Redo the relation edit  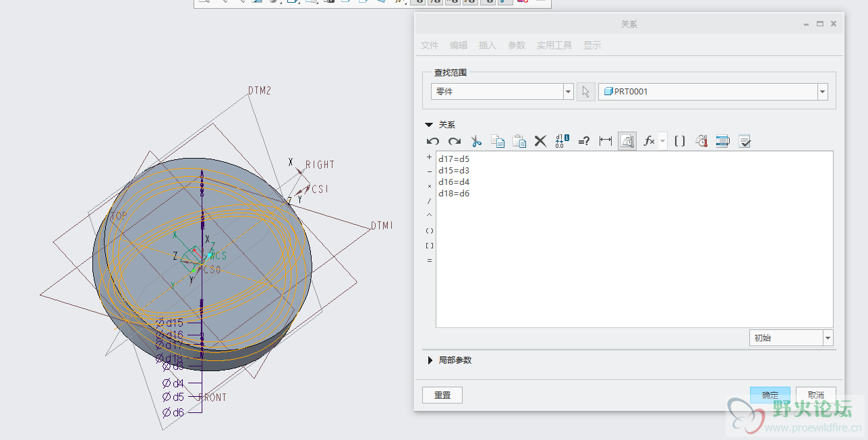(455, 141)
